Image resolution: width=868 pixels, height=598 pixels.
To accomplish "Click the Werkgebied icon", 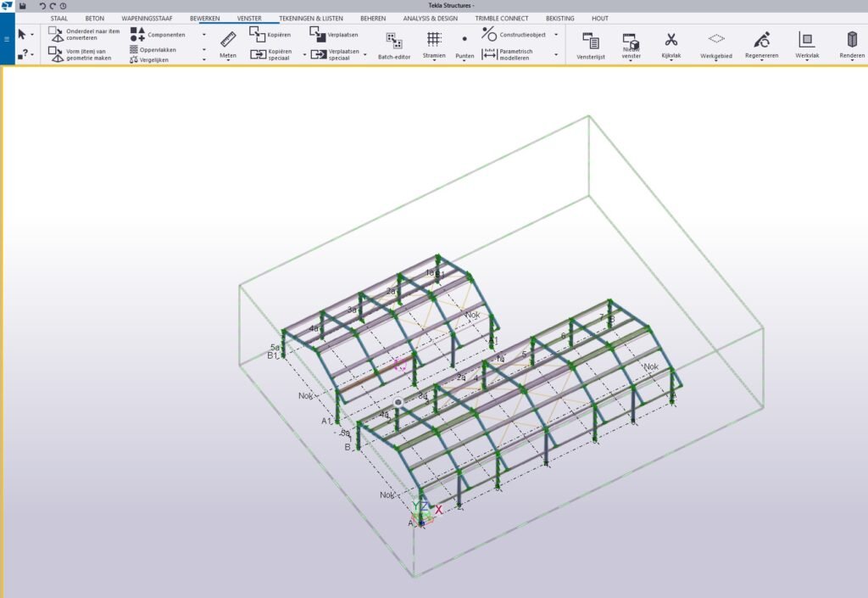I will (x=716, y=40).
